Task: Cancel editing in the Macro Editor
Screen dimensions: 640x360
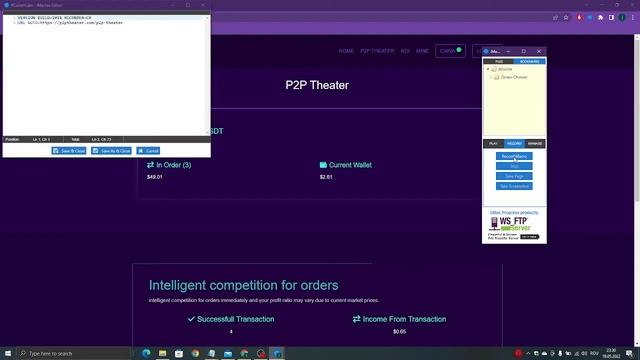Action: tap(148, 151)
